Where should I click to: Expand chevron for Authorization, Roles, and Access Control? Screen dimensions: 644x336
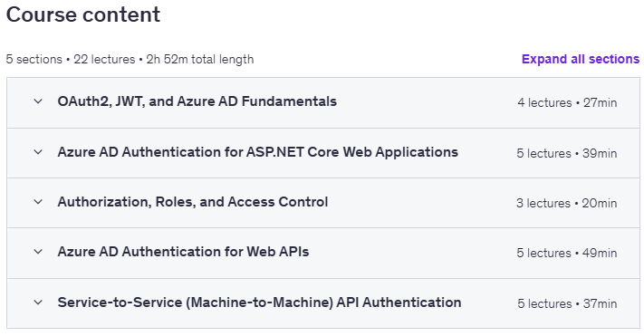pos(38,202)
